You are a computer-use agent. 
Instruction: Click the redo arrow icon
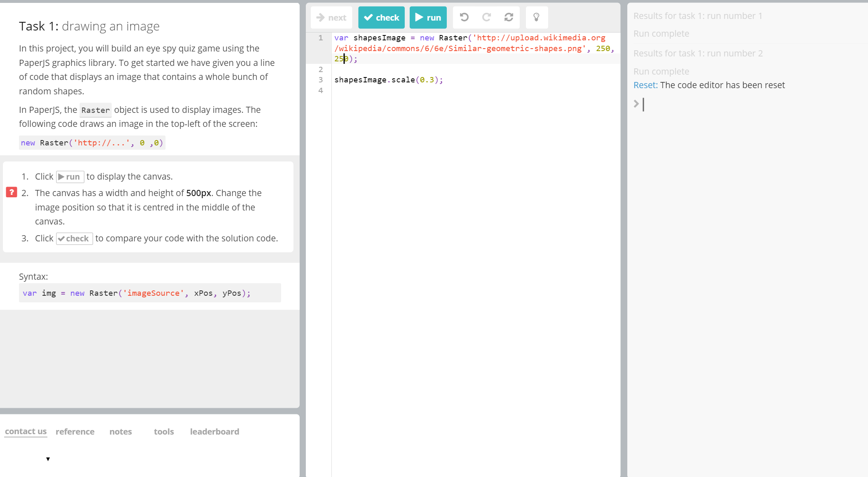(486, 17)
